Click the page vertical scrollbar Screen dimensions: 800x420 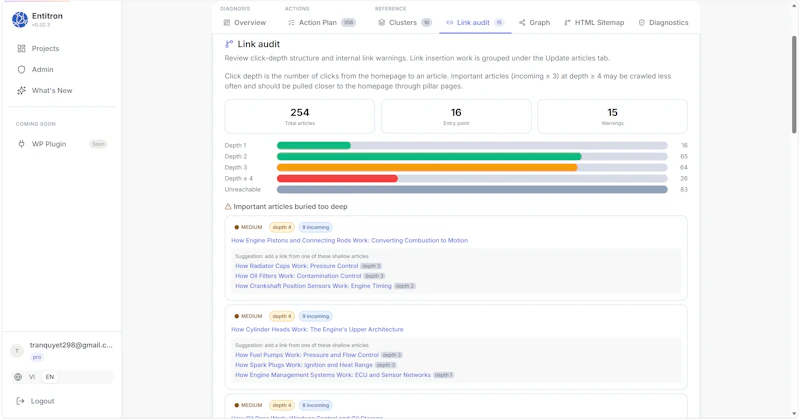click(794, 84)
